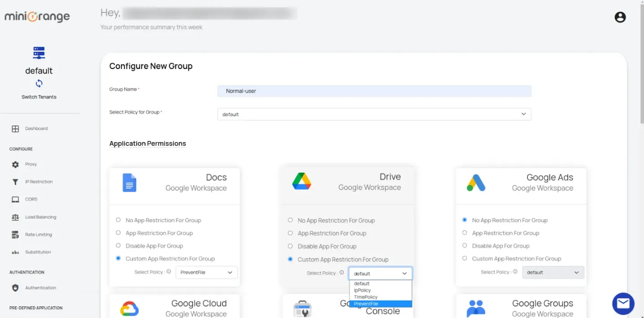Click the Google Groups card title
This screenshot has width=644, height=318.
click(x=543, y=304)
